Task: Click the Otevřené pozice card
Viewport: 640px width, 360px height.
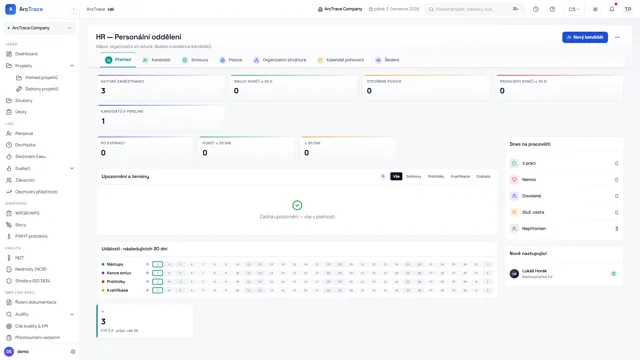Action: click(426, 87)
